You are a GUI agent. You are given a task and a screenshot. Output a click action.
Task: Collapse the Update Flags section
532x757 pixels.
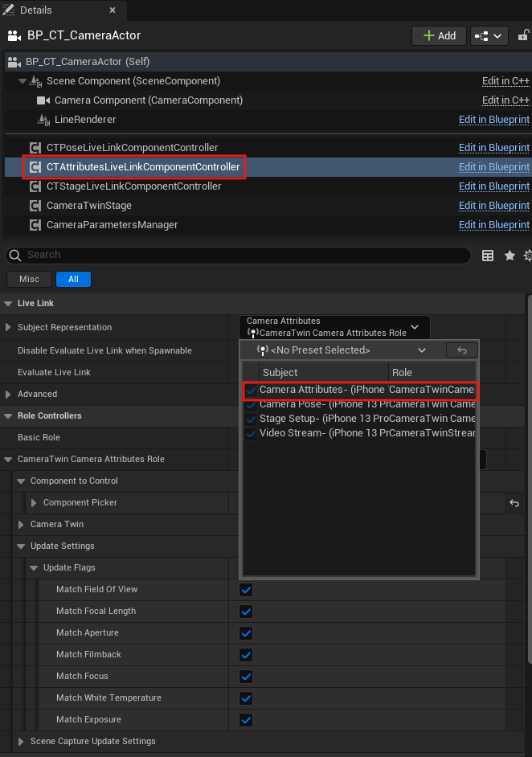pos(34,568)
